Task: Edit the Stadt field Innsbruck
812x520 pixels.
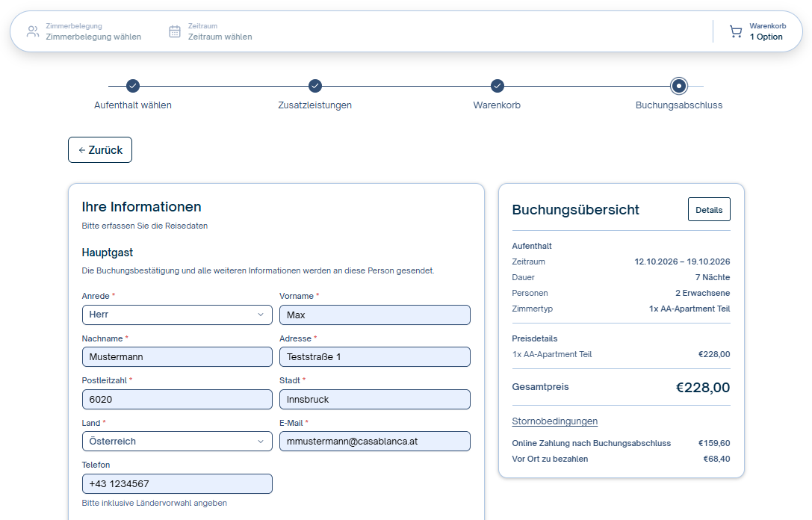Action: pyautogui.click(x=375, y=399)
